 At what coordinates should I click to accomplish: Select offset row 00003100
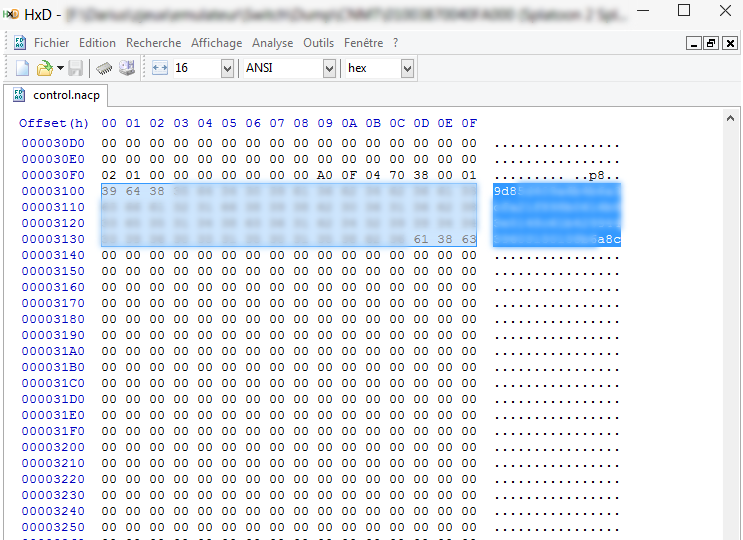[x=53, y=191]
